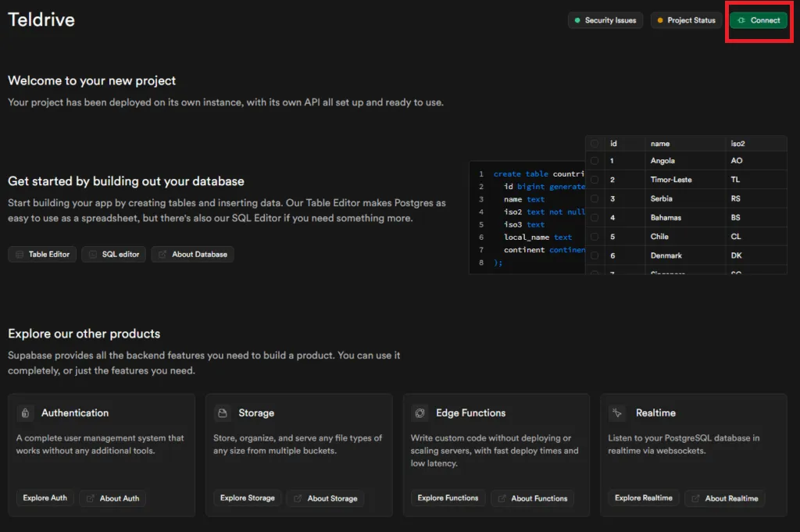The image size is (800, 532).
Task: Click the About Database external-link icon
Action: [x=162, y=255]
